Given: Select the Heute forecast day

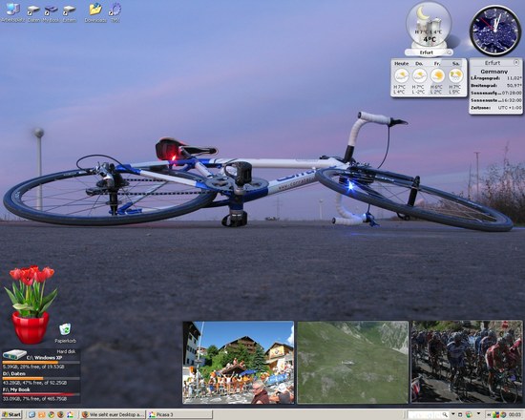Looking at the screenshot, I should tap(401, 77).
